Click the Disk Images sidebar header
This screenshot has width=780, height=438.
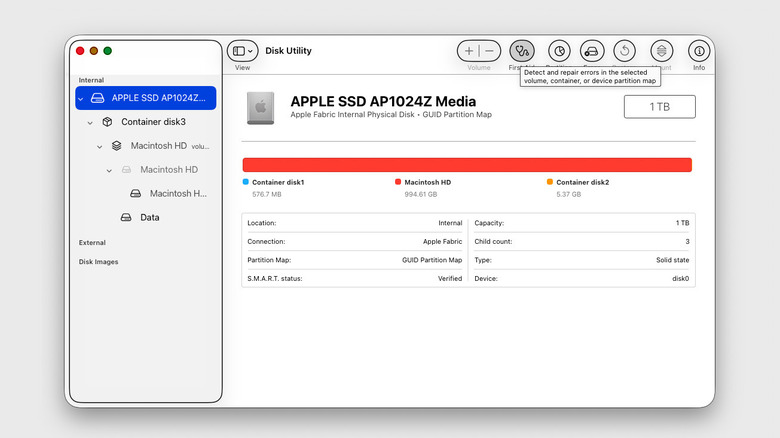98,262
